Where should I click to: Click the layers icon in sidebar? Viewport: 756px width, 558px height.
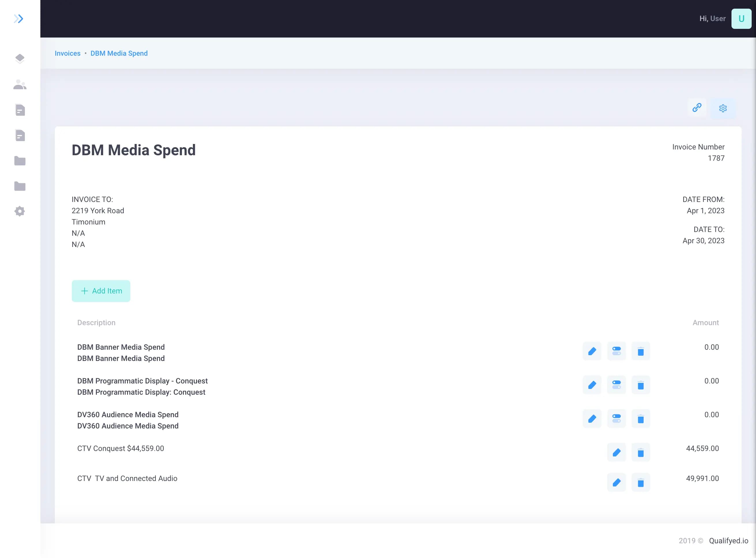20,59
